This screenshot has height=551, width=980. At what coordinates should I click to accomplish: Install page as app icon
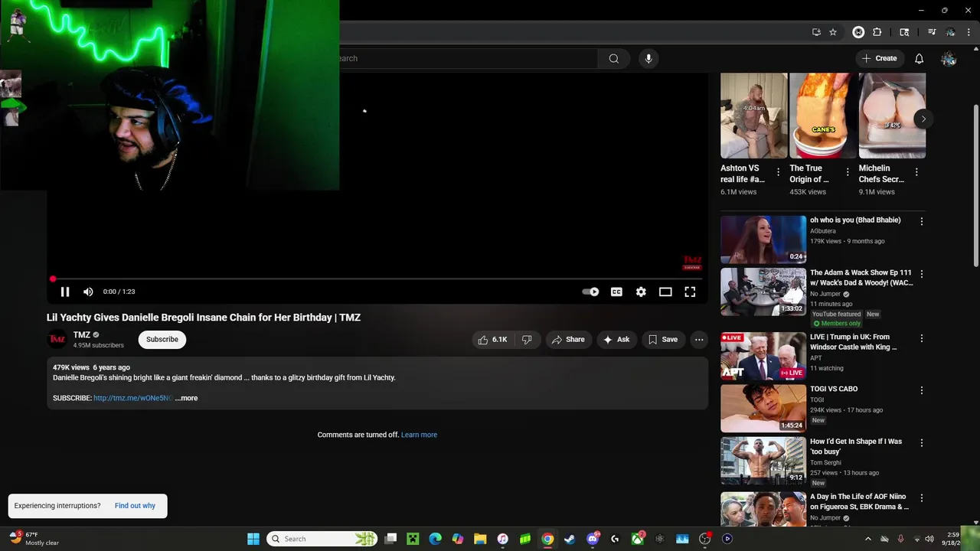[x=816, y=32]
